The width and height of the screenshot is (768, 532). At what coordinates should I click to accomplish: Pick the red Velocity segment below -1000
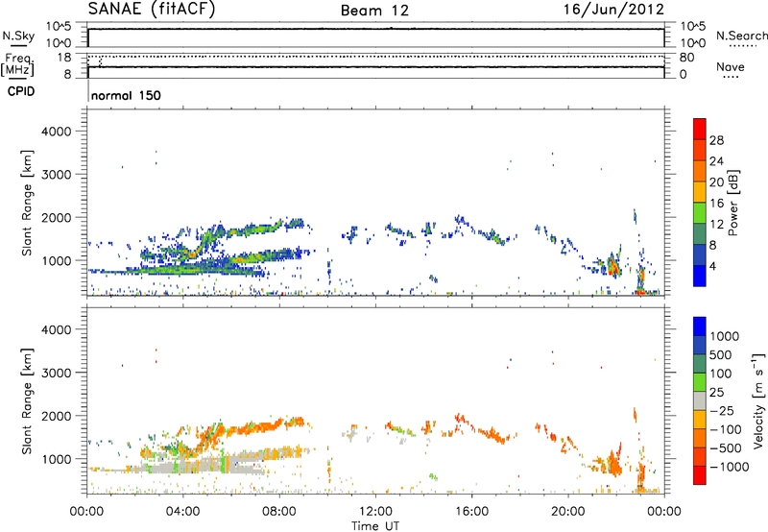click(700, 475)
